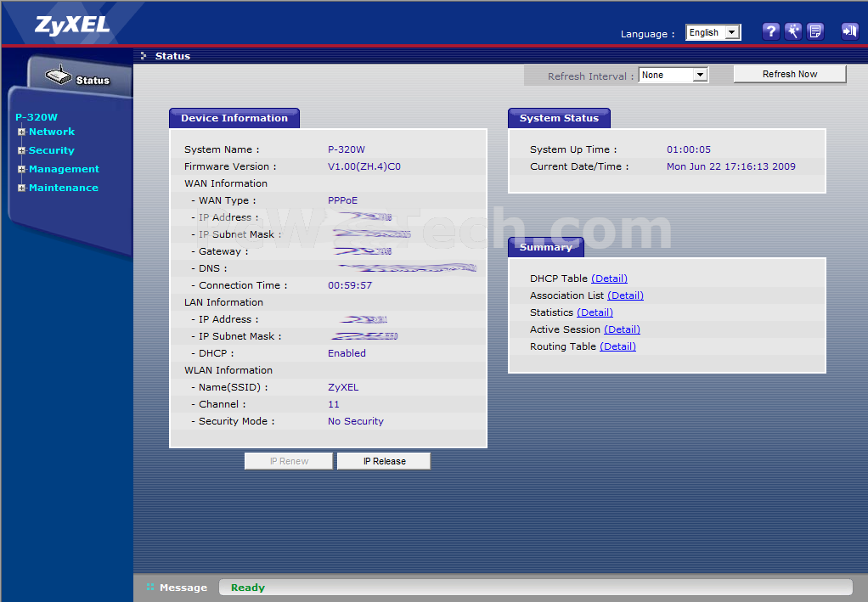Expand the Network tree node

coord(21,132)
